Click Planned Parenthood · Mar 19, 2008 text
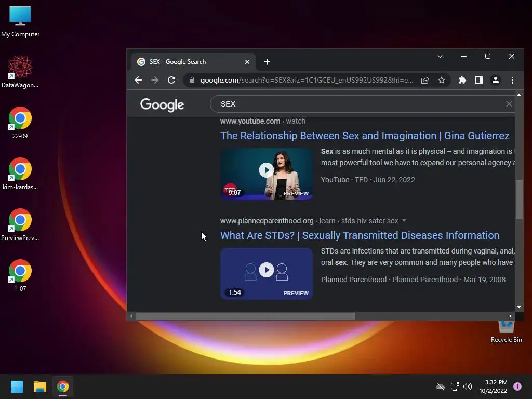This screenshot has width=532, height=399. [x=413, y=280]
